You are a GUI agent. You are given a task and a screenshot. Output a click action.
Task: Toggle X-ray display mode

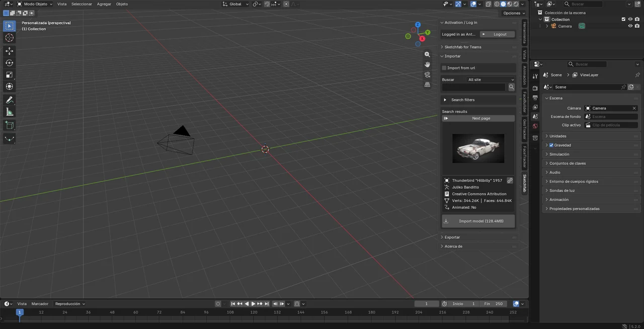[x=488, y=4]
